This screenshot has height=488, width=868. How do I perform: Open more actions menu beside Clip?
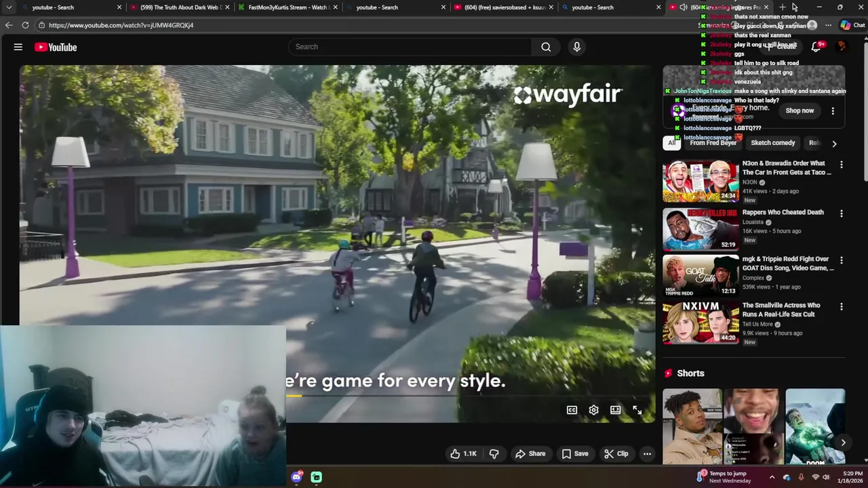tap(647, 453)
